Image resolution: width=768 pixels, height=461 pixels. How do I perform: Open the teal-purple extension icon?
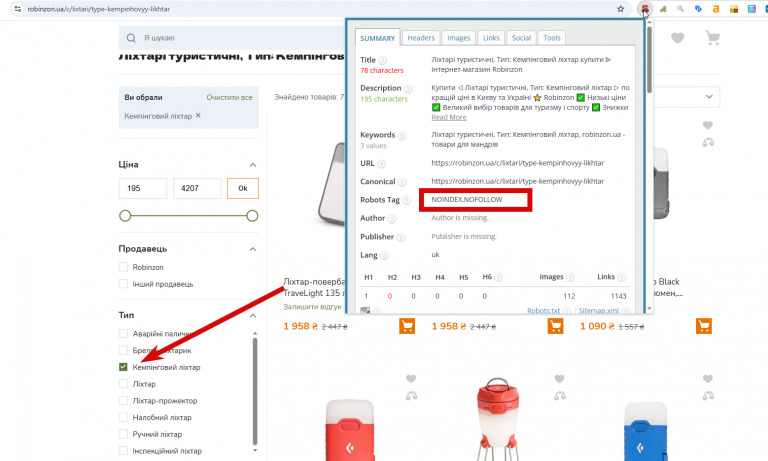pos(751,9)
